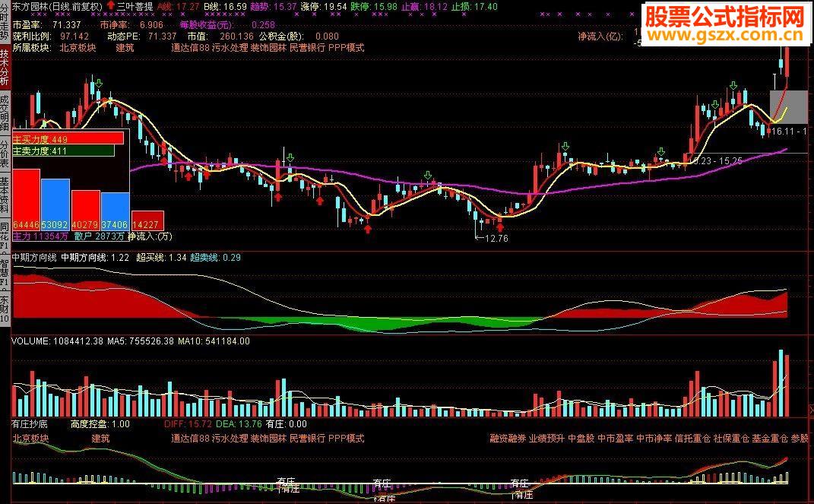Click the 有庄抄底 indicator title
Screen dimensions: 814x504
pos(30,424)
